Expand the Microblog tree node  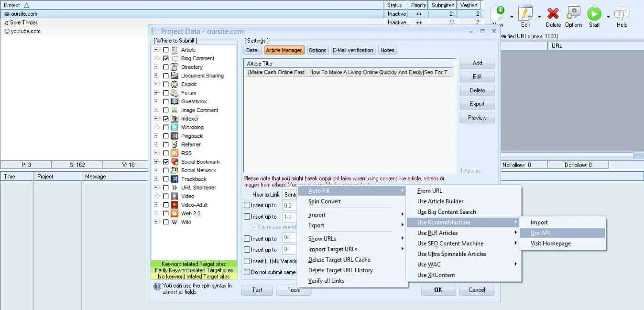click(156, 127)
